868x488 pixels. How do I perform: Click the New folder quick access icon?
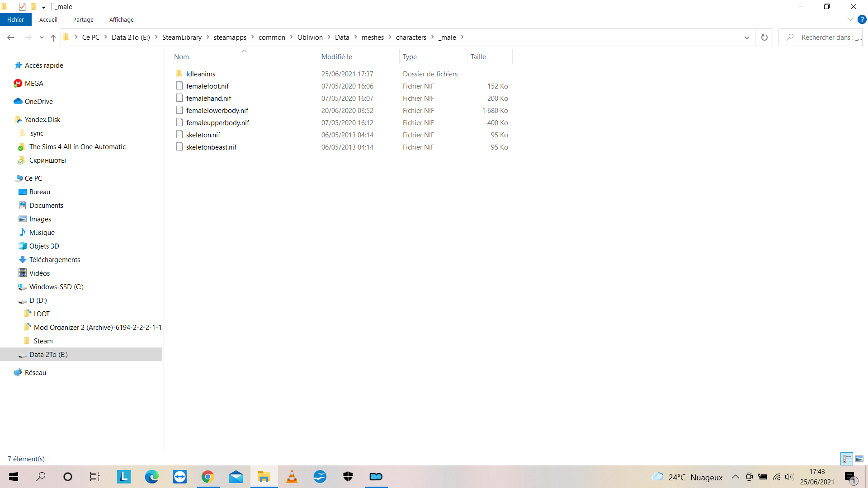(x=33, y=7)
